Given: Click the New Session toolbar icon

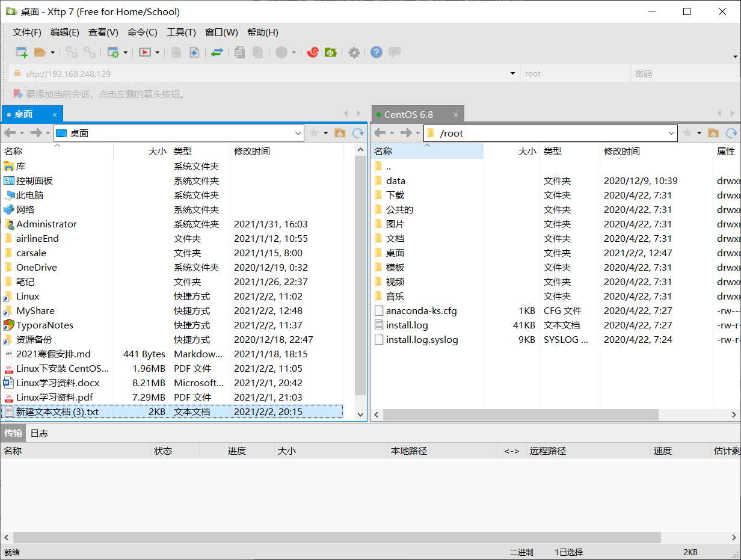Looking at the screenshot, I should [22, 52].
